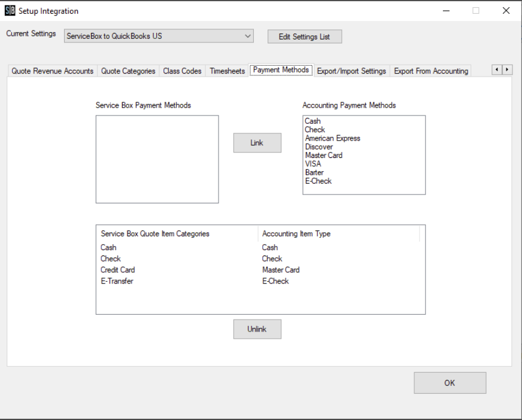Choose Discover in Accounting Payment Methods
This screenshot has height=420, width=522.
tap(318, 147)
